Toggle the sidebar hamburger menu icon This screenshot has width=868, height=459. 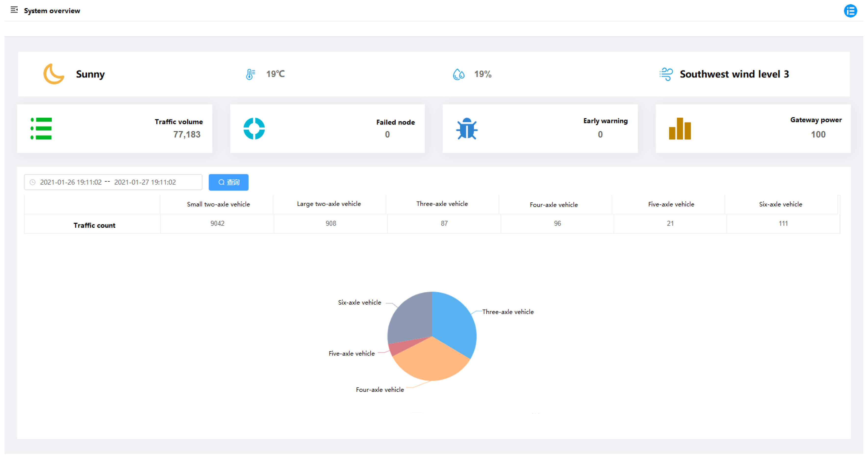point(14,10)
